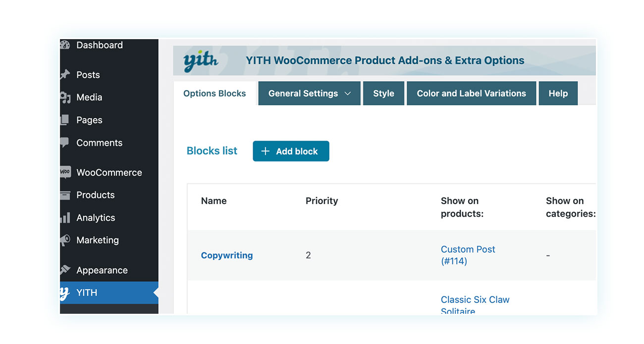Click the Add block button

point(291,151)
